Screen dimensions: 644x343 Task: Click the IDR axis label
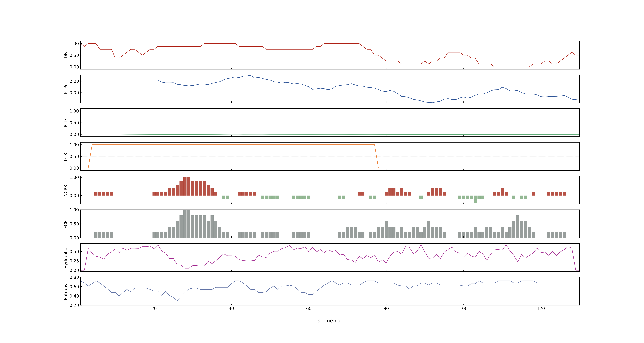(66, 55)
